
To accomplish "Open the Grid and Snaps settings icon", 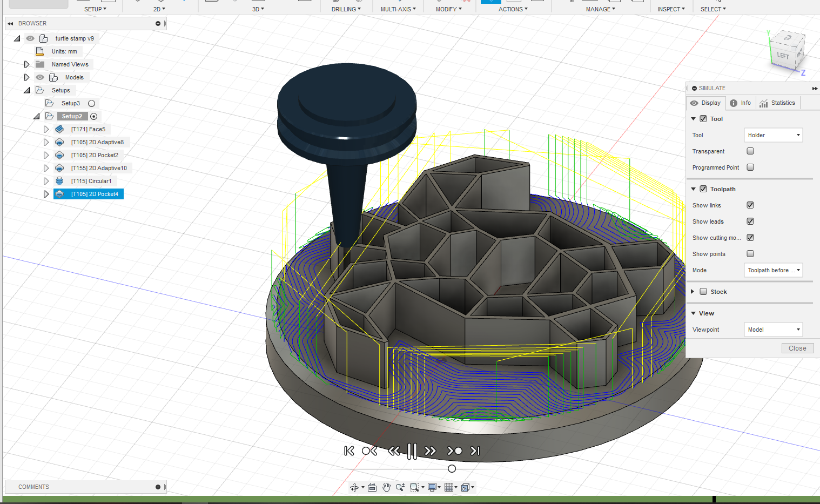I will (448, 487).
